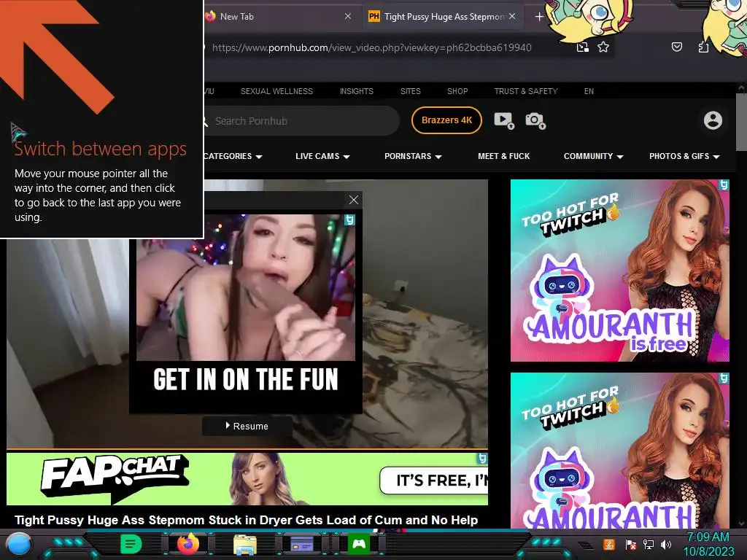Click the lower Amouranth ad thumbnail
Screen dimensions: 747x560
coord(620,451)
